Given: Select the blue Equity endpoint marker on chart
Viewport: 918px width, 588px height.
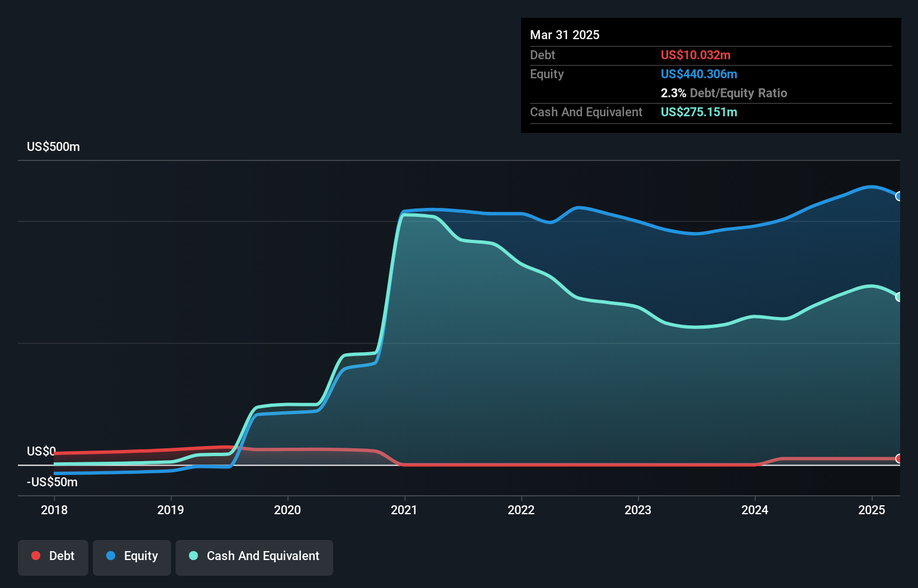Looking at the screenshot, I should pyautogui.click(x=900, y=196).
